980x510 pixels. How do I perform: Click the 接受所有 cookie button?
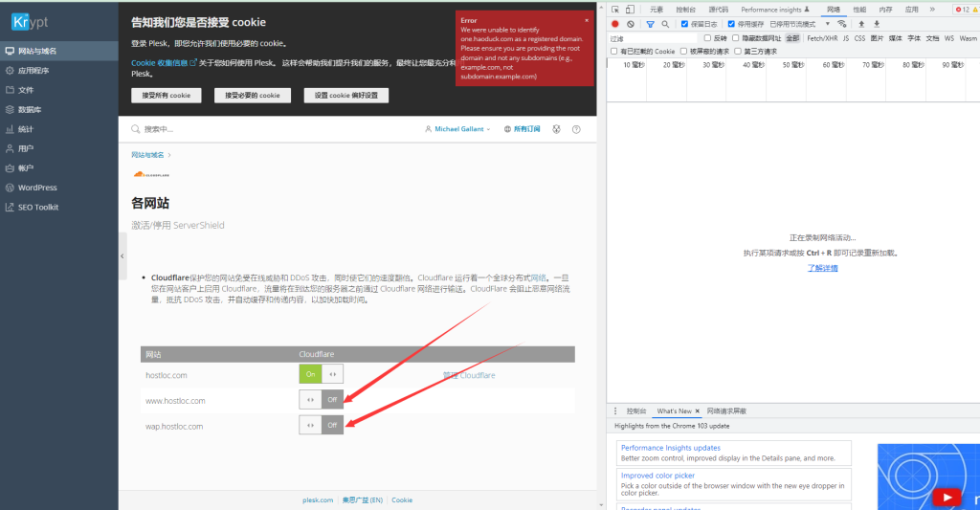[x=167, y=96]
